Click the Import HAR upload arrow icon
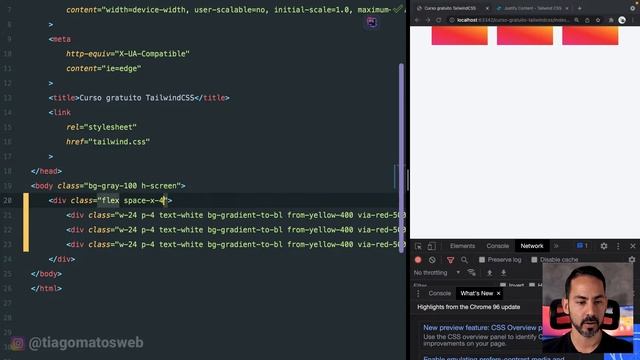The height and width of the screenshot is (360, 640). point(489,272)
